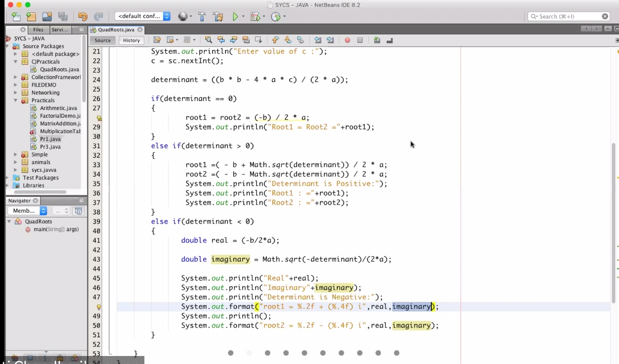The height and width of the screenshot is (364, 619).
Task: Click the Source view button
Action: point(103,40)
